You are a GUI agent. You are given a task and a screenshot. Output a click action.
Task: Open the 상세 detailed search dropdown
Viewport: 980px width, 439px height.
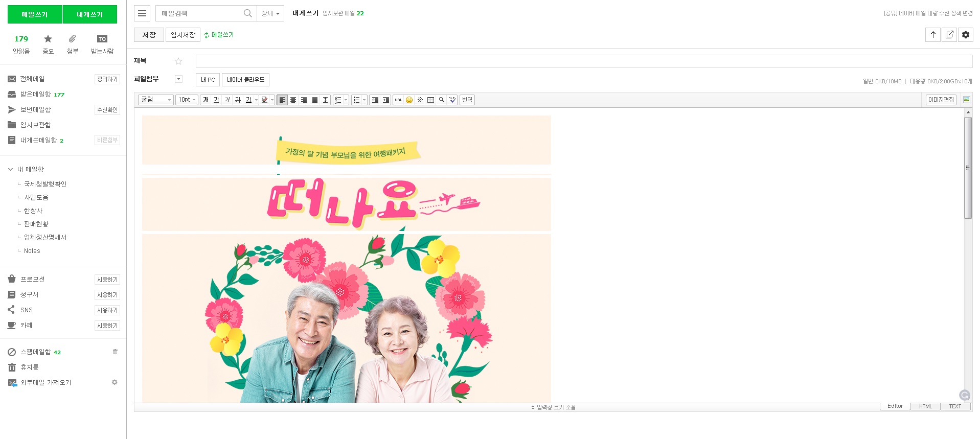[270, 13]
